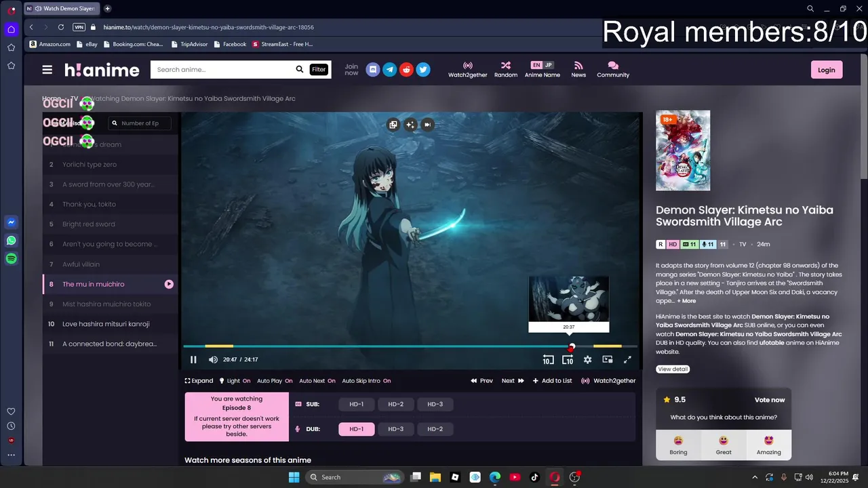This screenshot has height=488, width=868.
Task: Select episode 10 Love hashira mitsuri kanroji
Action: coord(111,323)
